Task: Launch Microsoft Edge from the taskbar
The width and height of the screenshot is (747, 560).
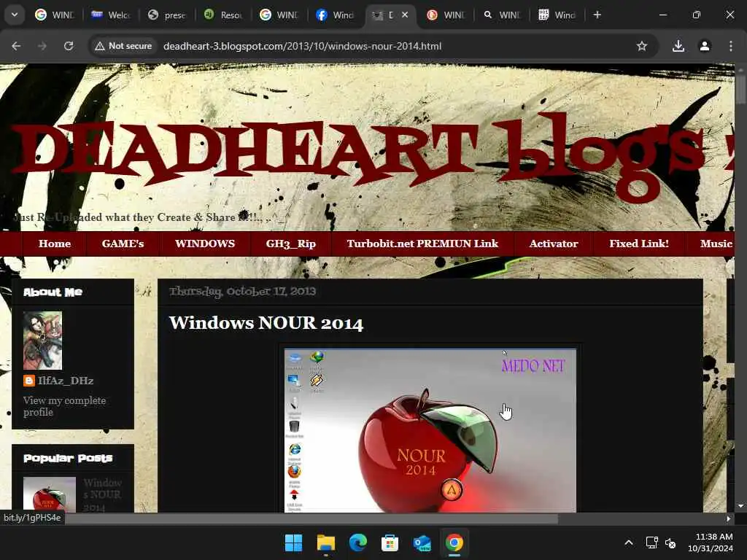Action: 357,542
